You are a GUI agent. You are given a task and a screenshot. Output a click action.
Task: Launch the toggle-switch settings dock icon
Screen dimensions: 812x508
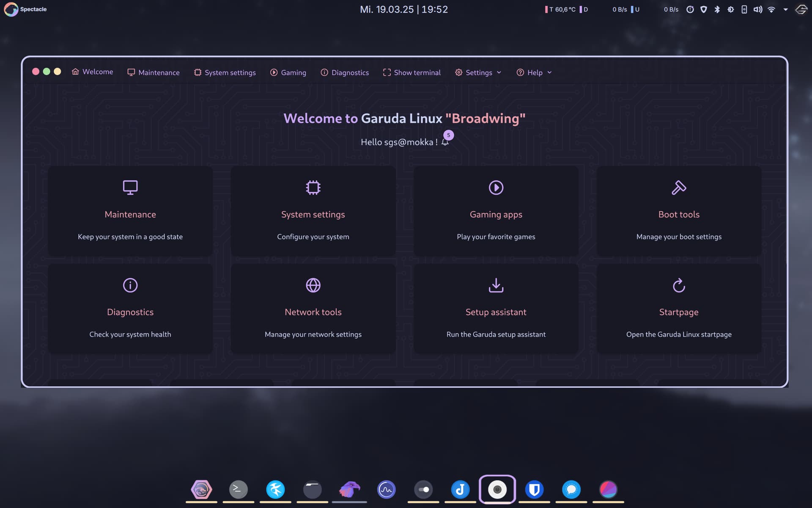click(x=423, y=489)
